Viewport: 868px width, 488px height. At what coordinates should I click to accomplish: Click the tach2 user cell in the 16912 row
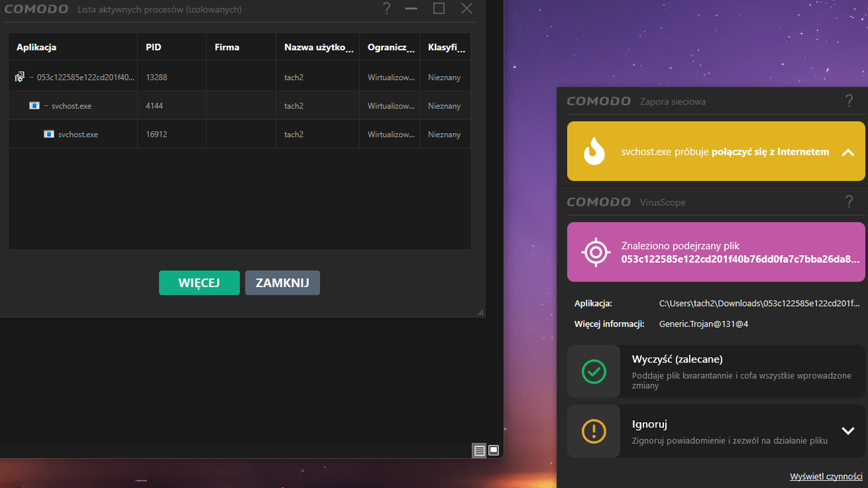click(x=294, y=134)
